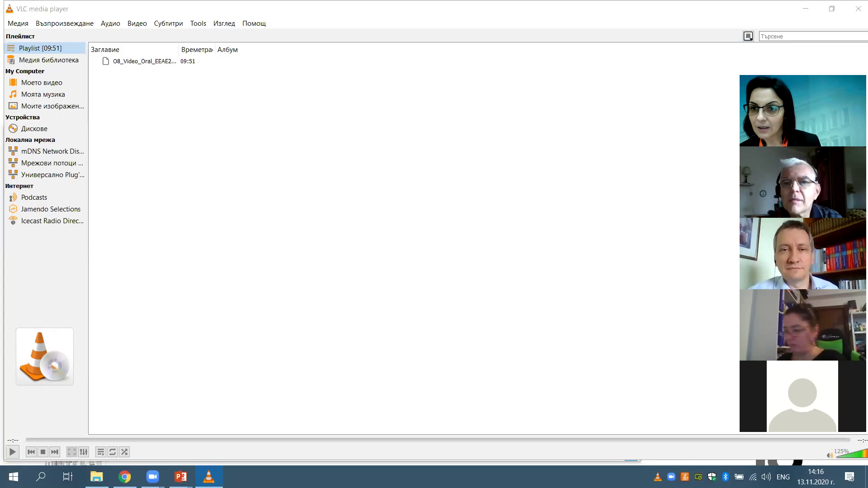Open Zoom from Windows taskbar
Screen dimensions: 868x488
(x=153, y=477)
